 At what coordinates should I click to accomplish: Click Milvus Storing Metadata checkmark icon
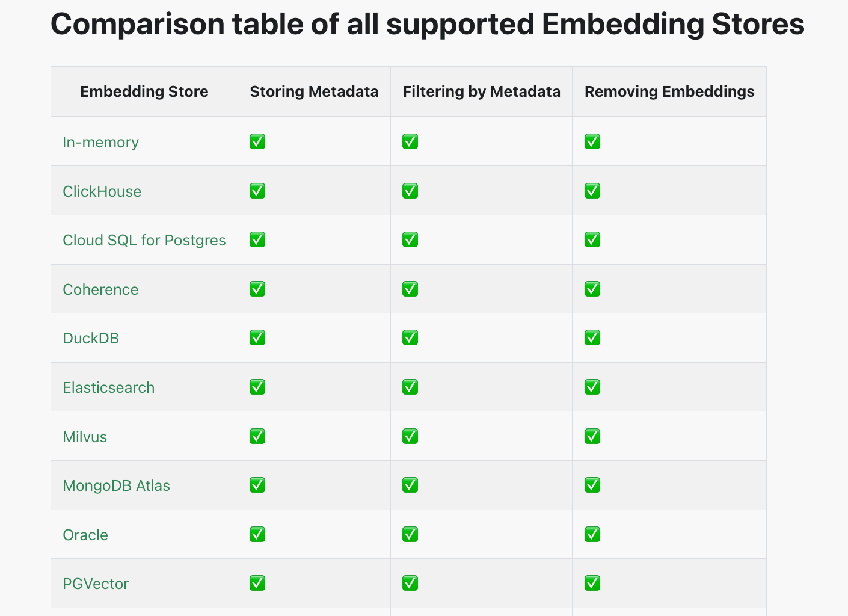pyautogui.click(x=257, y=436)
